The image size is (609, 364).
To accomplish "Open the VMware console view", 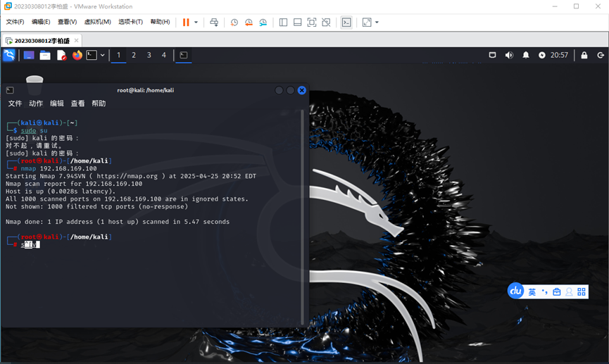I will point(346,22).
